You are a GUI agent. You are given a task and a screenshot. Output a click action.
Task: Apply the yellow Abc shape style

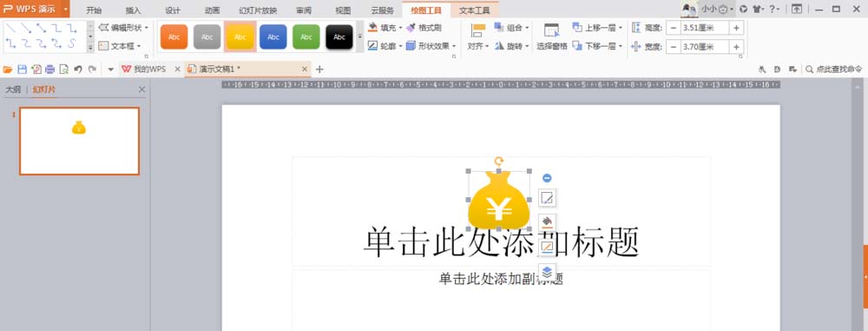coord(240,37)
